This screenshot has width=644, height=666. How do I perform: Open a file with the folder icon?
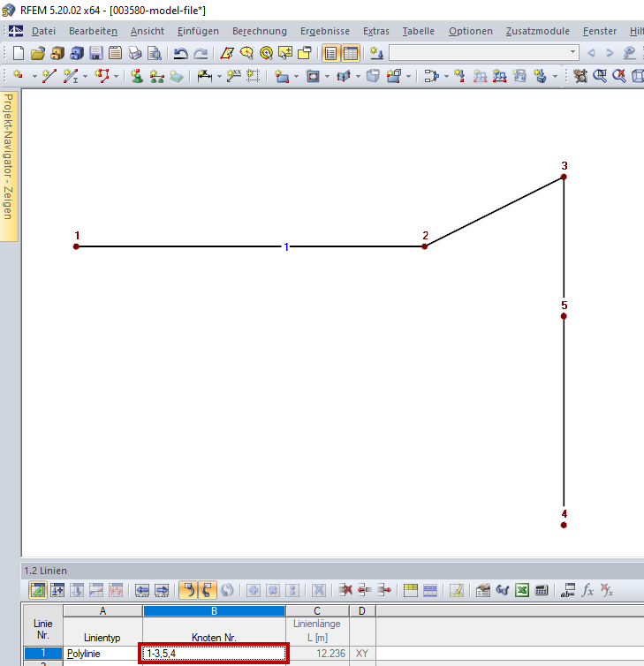[x=38, y=53]
